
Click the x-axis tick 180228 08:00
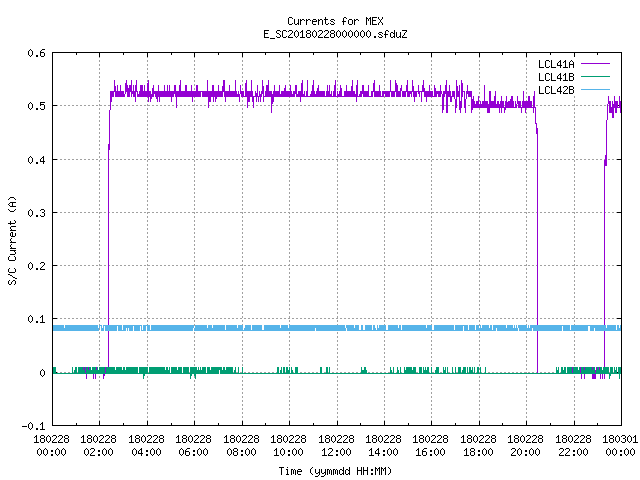[x=241, y=446]
